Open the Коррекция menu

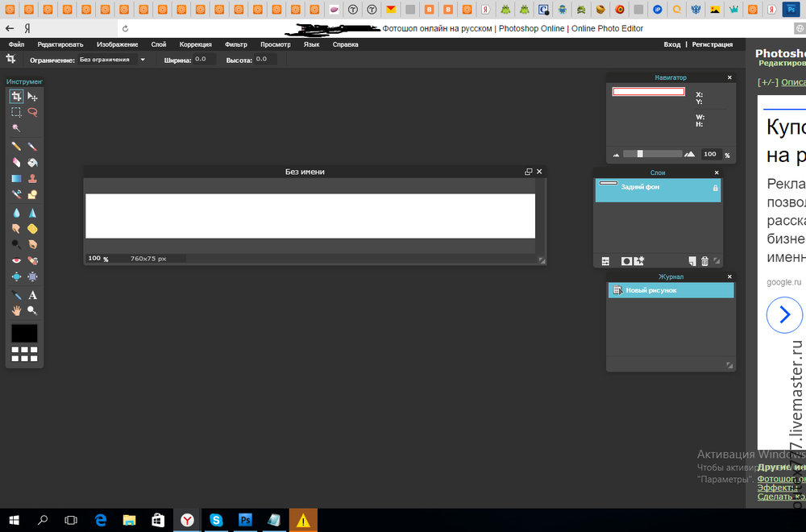click(195, 44)
